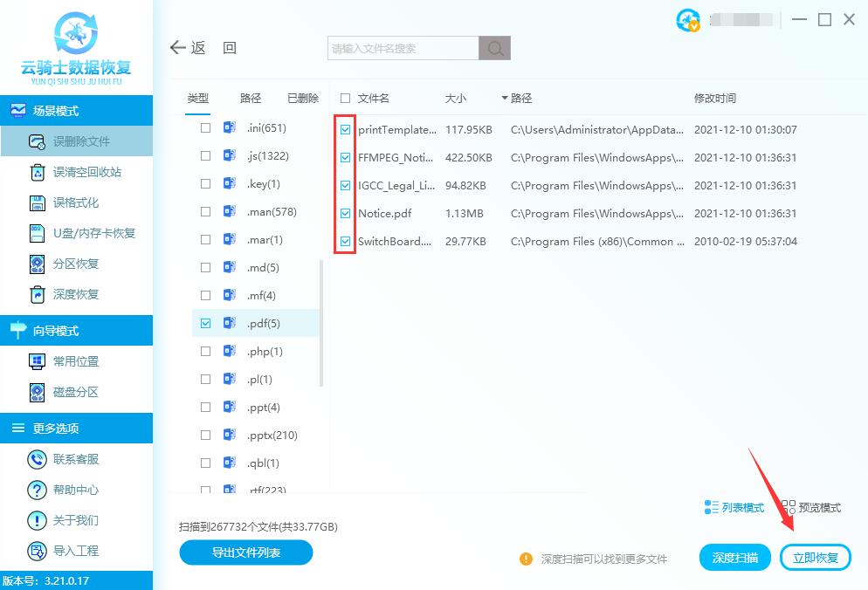Choose 误格式化 format recovery icon
The width and height of the screenshot is (868, 590).
pos(37,202)
